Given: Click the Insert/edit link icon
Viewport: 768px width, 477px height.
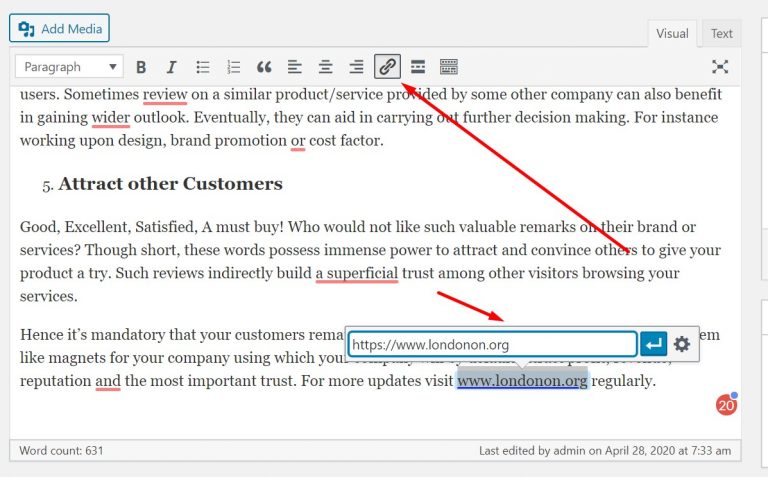Looking at the screenshot, I should pyautogui.click(x=387, y=67).
